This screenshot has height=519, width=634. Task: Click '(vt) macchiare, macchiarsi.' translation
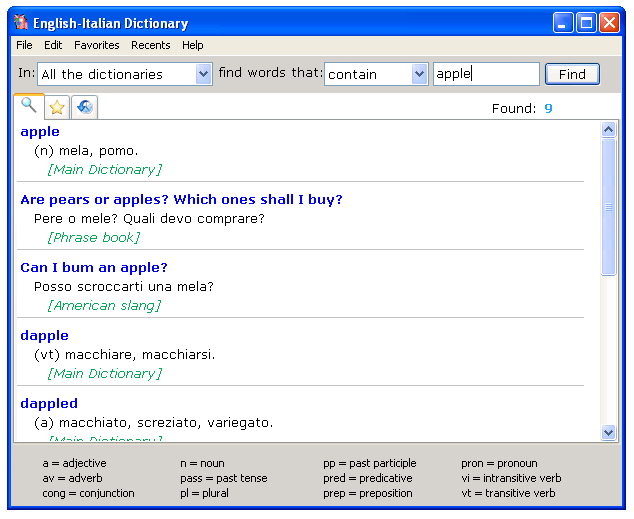coord(125,354)
